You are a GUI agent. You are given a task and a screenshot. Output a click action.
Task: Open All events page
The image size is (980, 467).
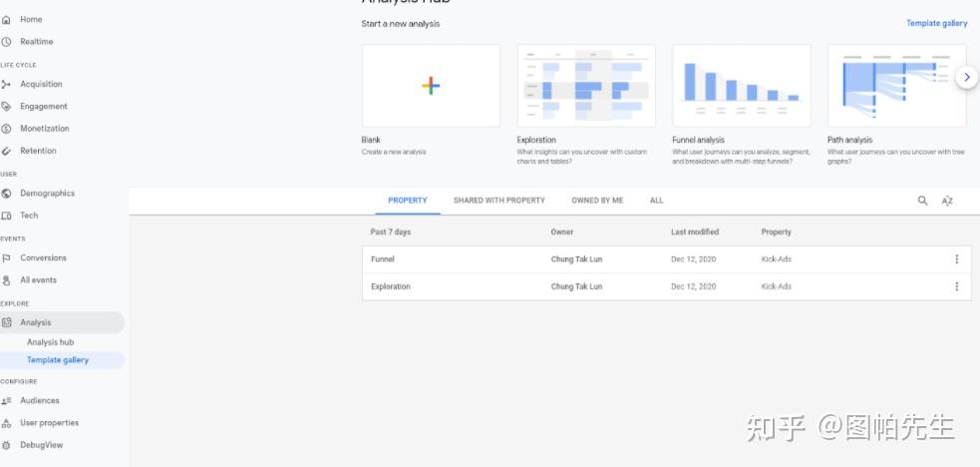[x=38, y=280]
